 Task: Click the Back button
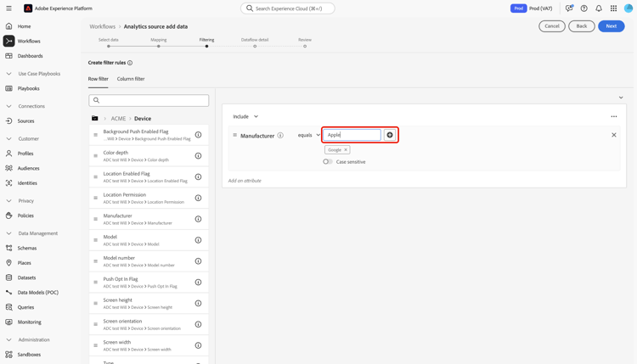click(x=581, y=26)
